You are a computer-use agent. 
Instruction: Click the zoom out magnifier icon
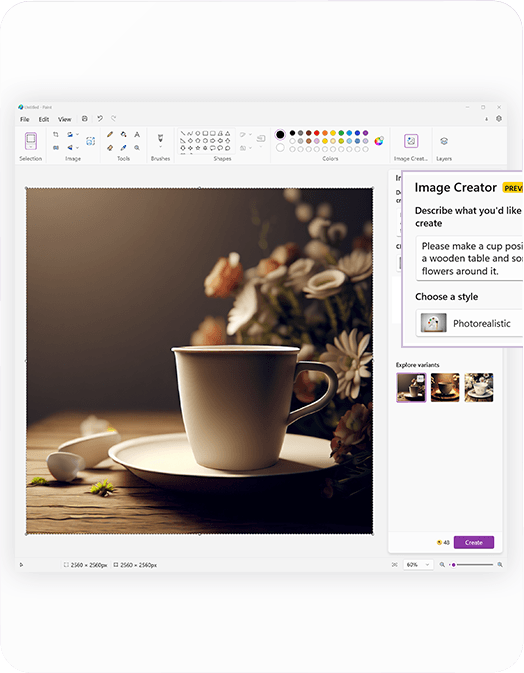(442, 564)
